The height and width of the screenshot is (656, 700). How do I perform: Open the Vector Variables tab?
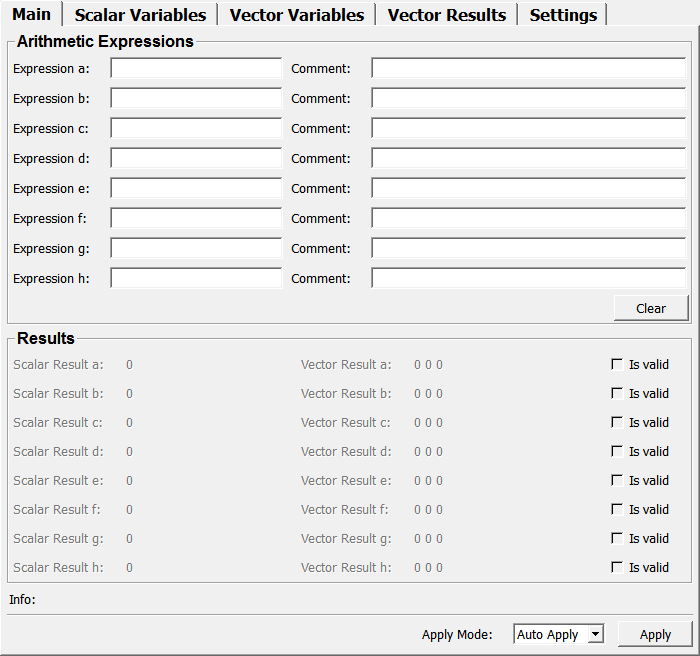(296, 15)
